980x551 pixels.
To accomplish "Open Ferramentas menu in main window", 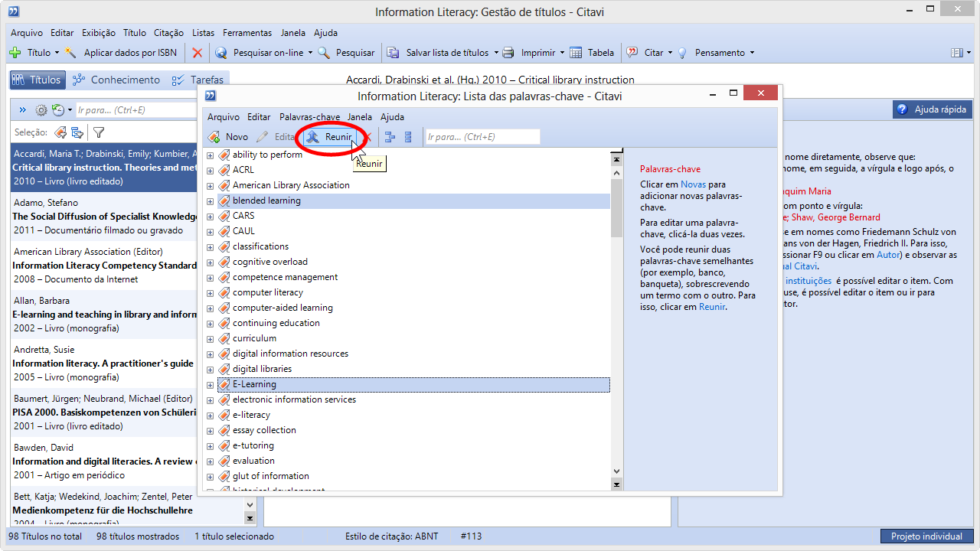I will [247, 33].
